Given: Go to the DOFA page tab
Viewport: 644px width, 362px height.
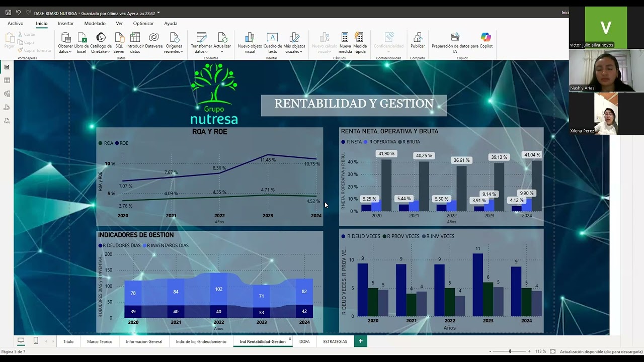Looking at the screenshot, I should (304, 341).
